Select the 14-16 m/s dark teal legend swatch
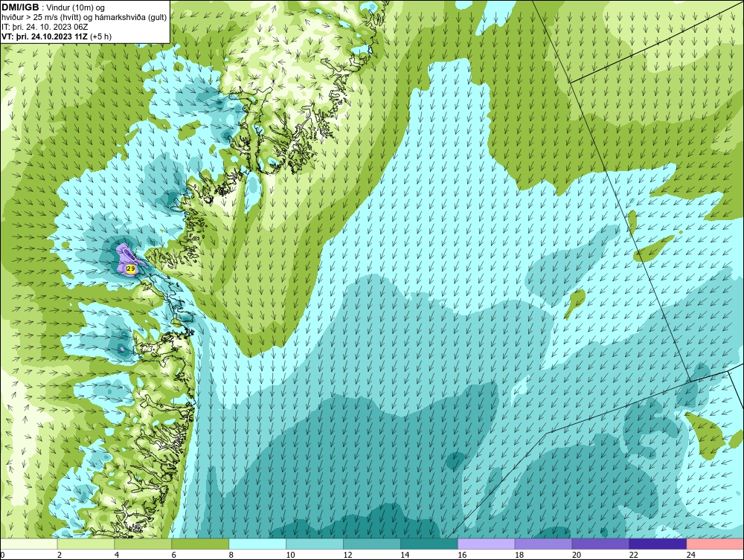Image resolution: width=744 pixels, height=560 pixels. point(429,544)
